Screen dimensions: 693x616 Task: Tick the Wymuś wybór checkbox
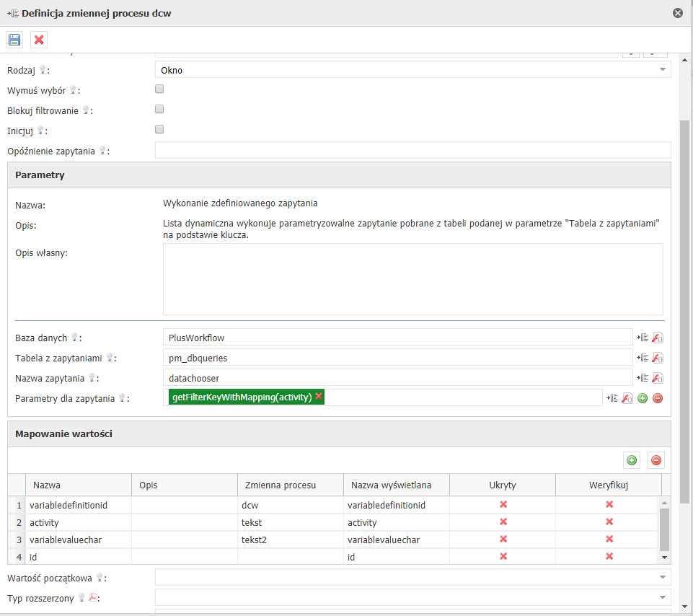pos(159,89)
